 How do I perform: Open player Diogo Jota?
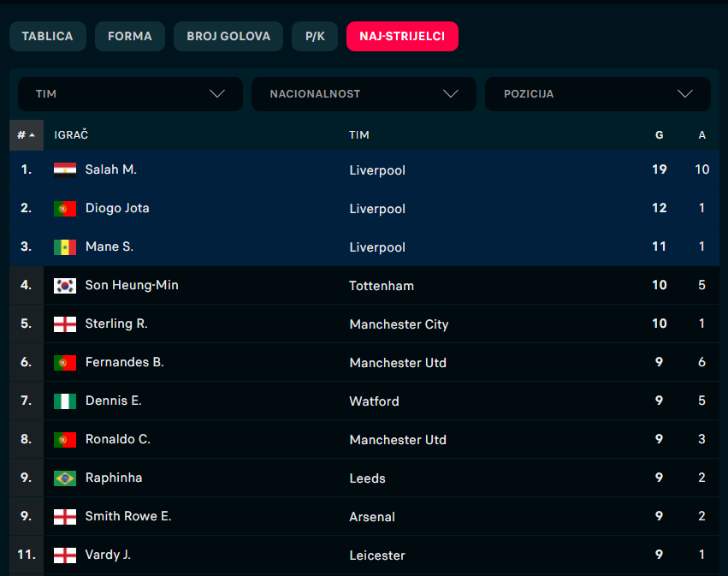click(117, 208)
